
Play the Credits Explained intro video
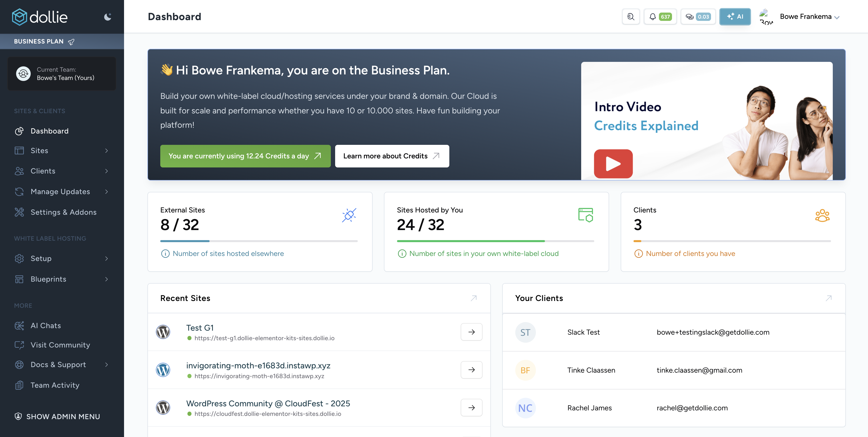click(x=613, y=164)
